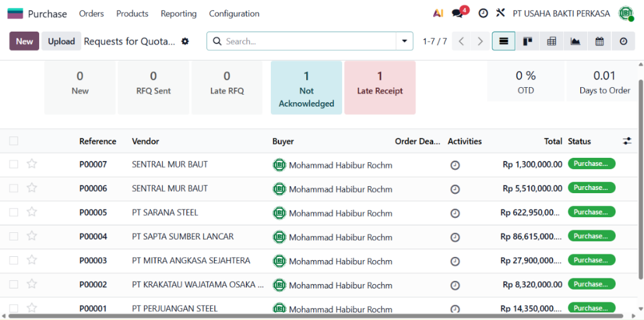
Task: Tick the checkbox for order P00006
Action: tap(13, 189)
